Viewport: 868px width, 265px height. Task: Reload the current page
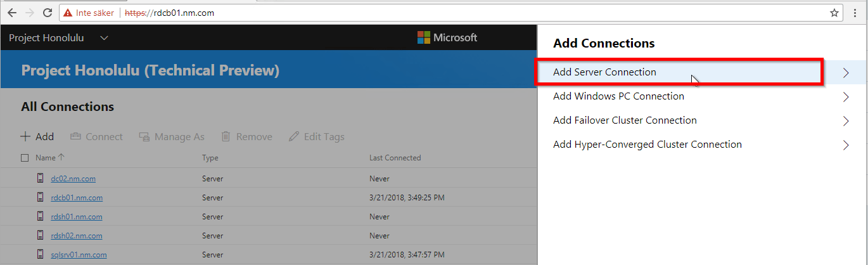pyautogui.click(x=48, y=13)
